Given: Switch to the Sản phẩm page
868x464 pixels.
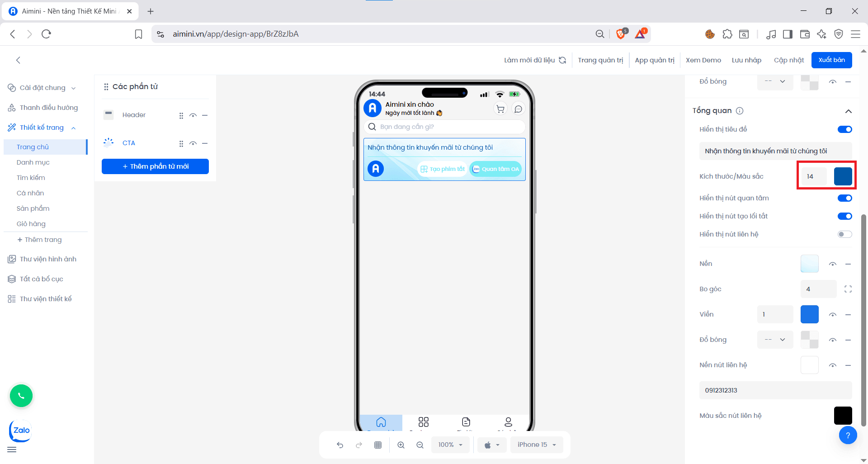Looking at the screenshot, I should click(x=33, y=208).
